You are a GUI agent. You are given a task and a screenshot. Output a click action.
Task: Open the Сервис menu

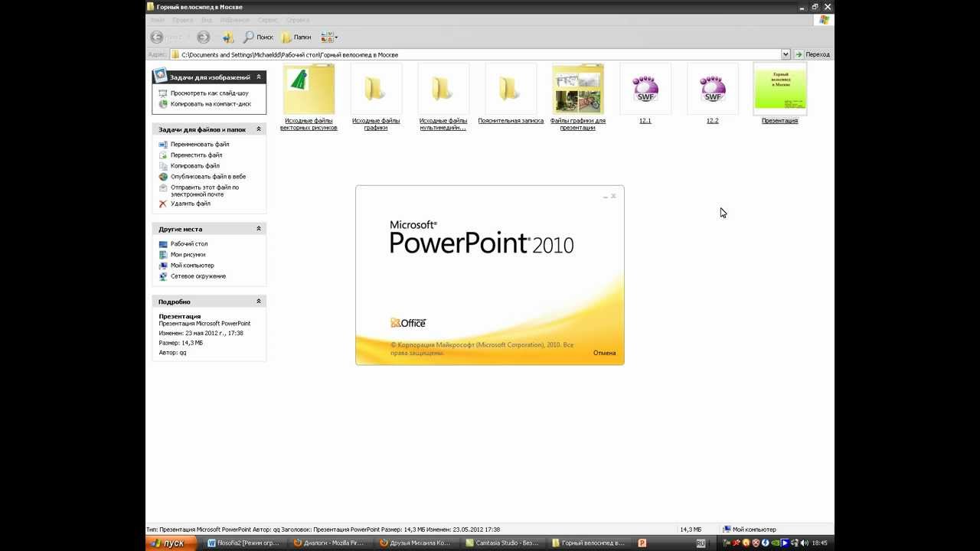coord(268,20)
